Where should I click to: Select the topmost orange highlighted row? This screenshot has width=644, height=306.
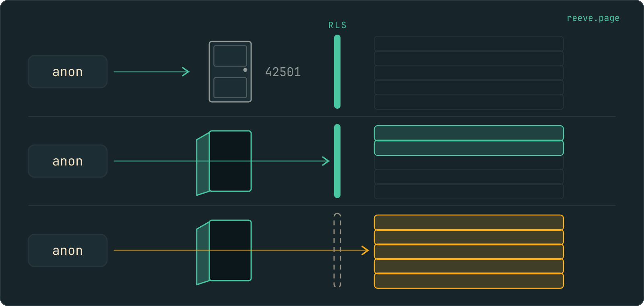[x=469, y=222]
